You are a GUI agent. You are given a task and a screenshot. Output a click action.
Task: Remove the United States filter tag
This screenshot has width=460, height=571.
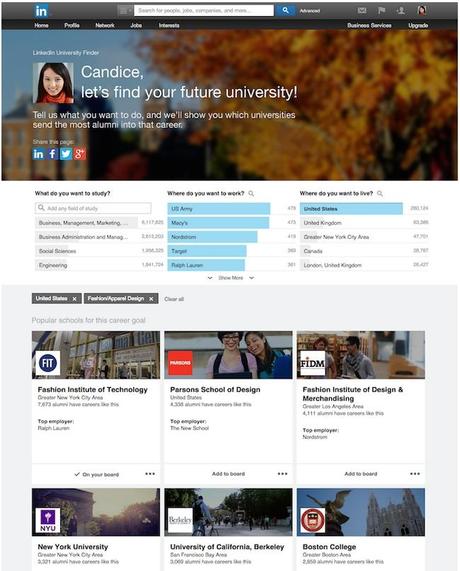[x=74, y=299]
